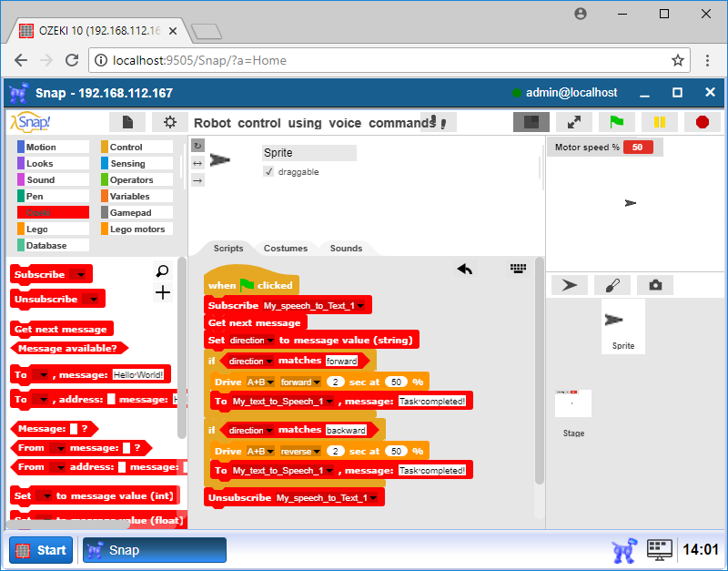Select the Lego block category
728x571 pixels.
pyautogui.click(x=53, y=229)
